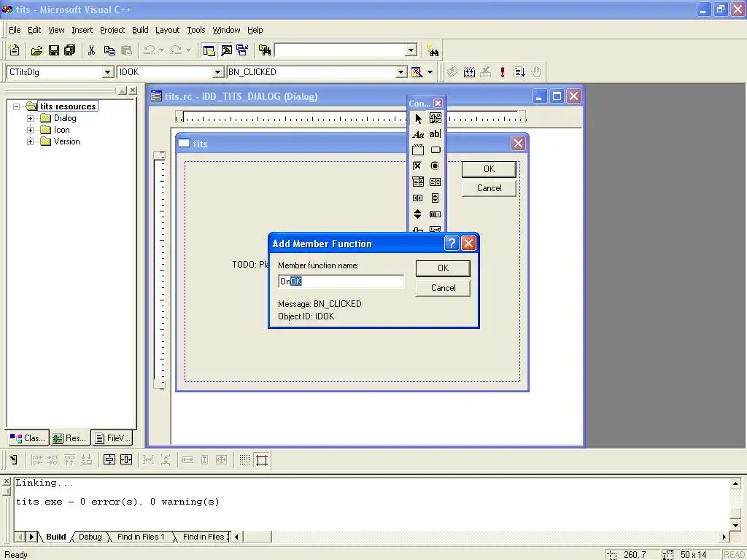The width and height of the screenshot is (747, 560).
Task: Open the Project menu
Action: pyautogui.click(x=112, y=30)
